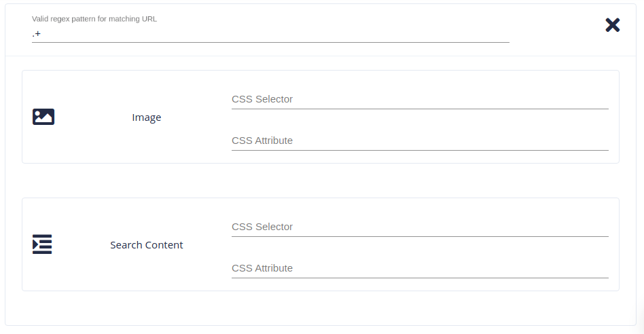Click the underline beneath the regex pattern input
The height and width of the screenshot is (334, 644).
(270, 42)
